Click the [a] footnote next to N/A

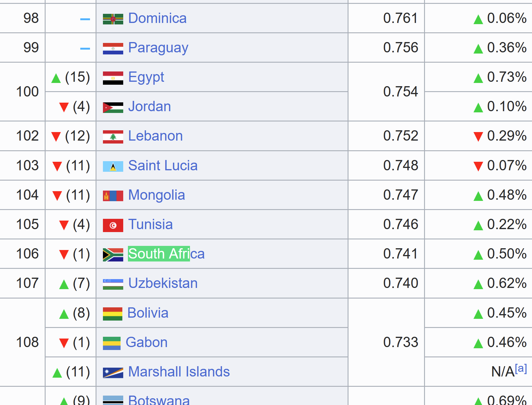pos(521,368)
